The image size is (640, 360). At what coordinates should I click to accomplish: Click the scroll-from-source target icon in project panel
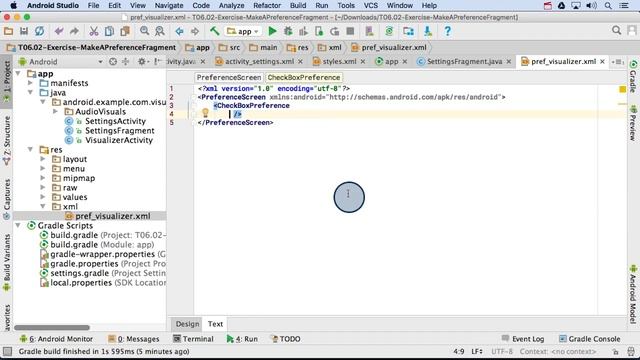[x=113, y=62]
